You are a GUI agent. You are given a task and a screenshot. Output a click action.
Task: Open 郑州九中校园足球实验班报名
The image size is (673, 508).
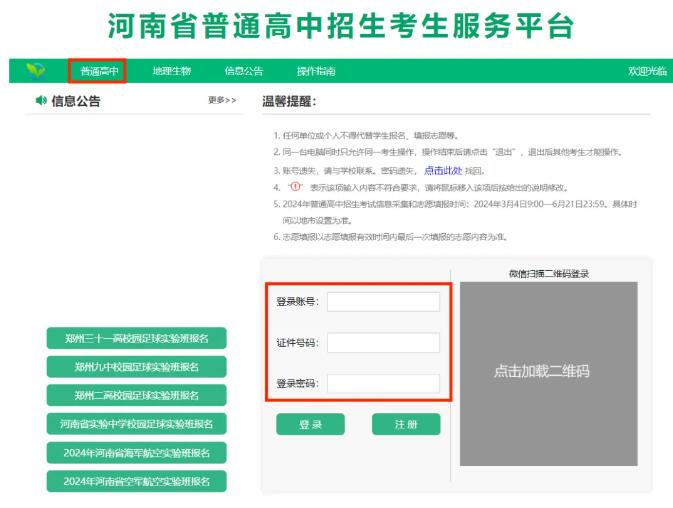tap(136, 367)
